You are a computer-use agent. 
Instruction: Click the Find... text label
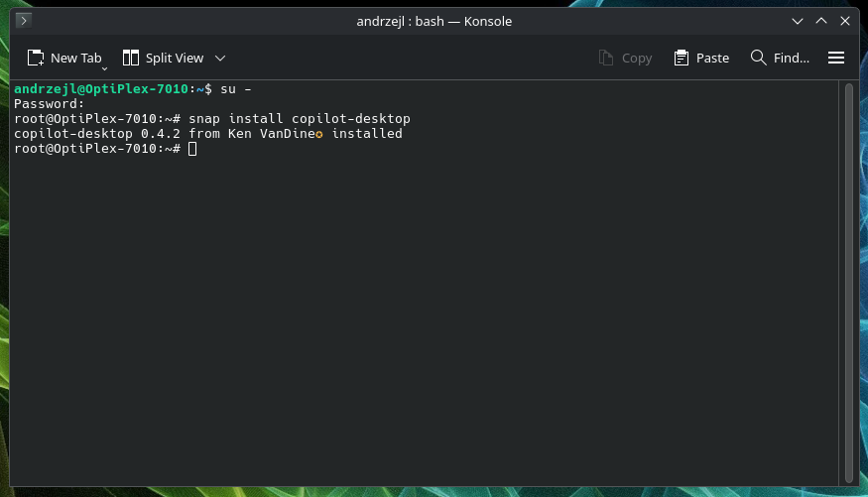pyautogui.click(x=791, y=59)
